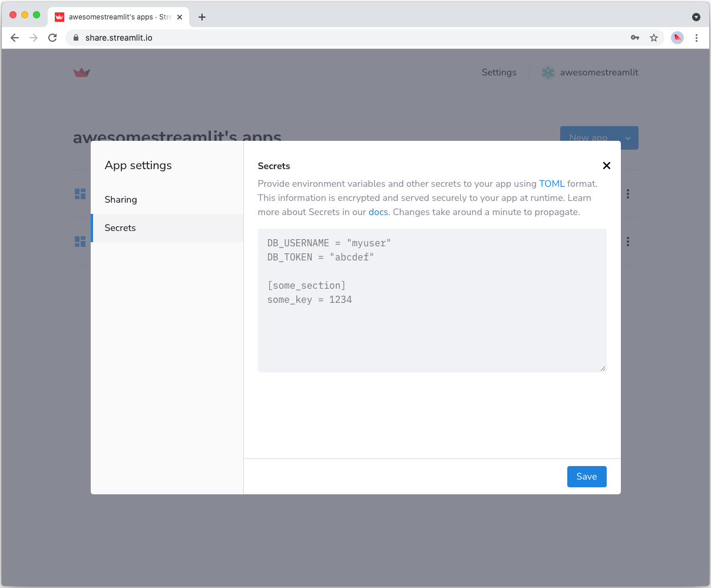Screen dimensions: 711x588
Task: Open second app's three-dot options menu
Action: coord(628,242)
